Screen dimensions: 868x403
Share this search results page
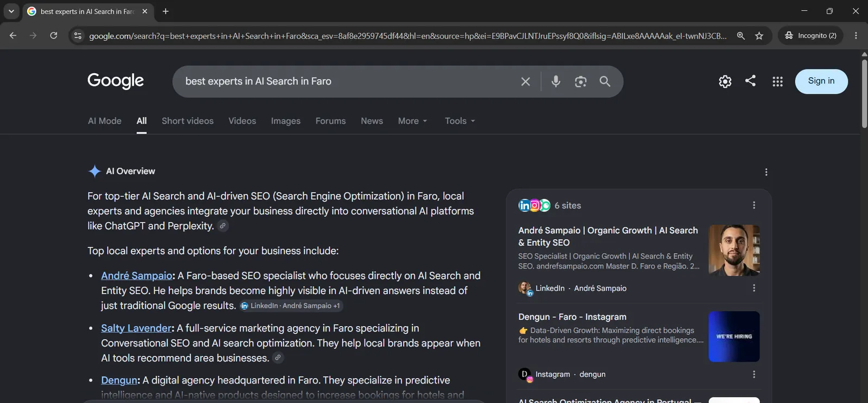point(750,81)
